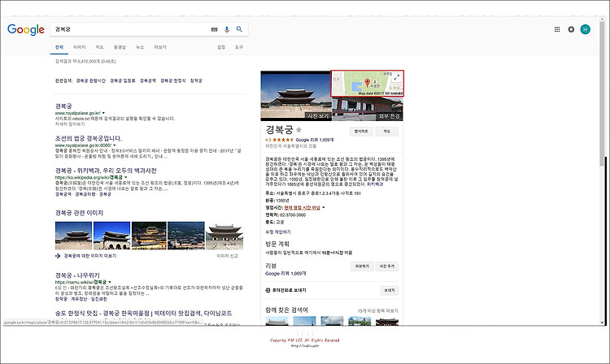Open the 더보기 tab menu
This screenshot has height=364, width=610.
click(160, 47)
